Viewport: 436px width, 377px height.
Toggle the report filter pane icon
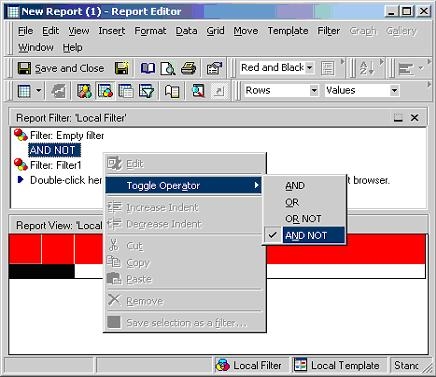(x=105, y=91)
